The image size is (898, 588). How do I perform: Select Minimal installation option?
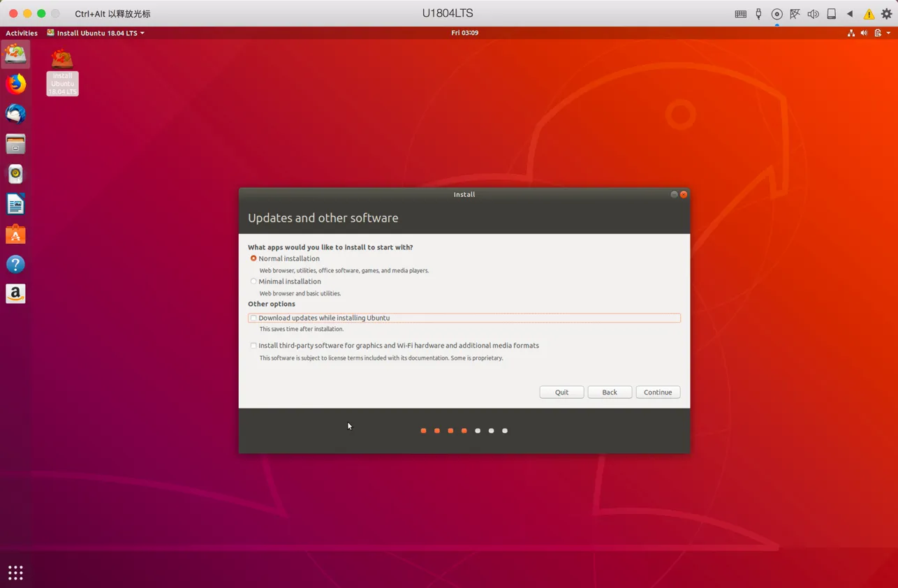point(253,281)
